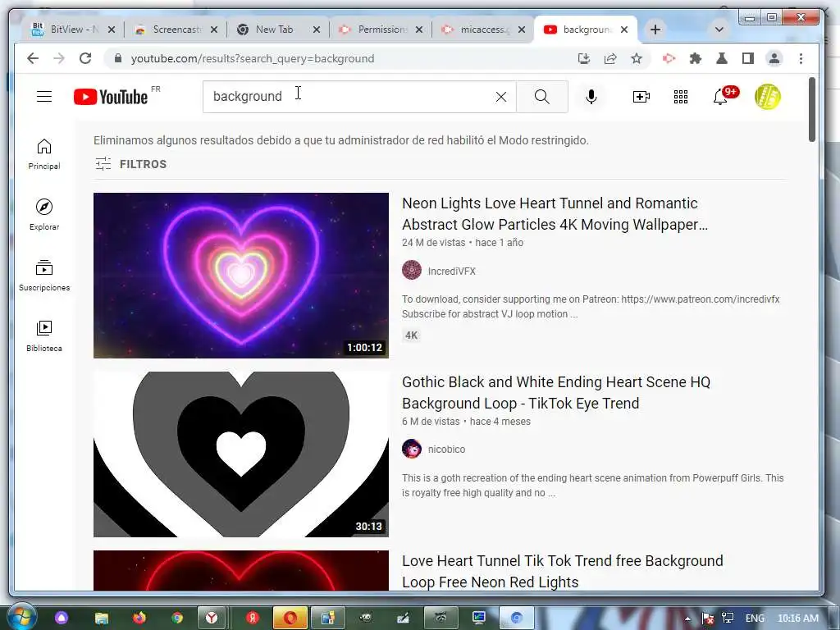Open the Windows Start button
This screenshot has width=840, height=630.
point(21,618)
